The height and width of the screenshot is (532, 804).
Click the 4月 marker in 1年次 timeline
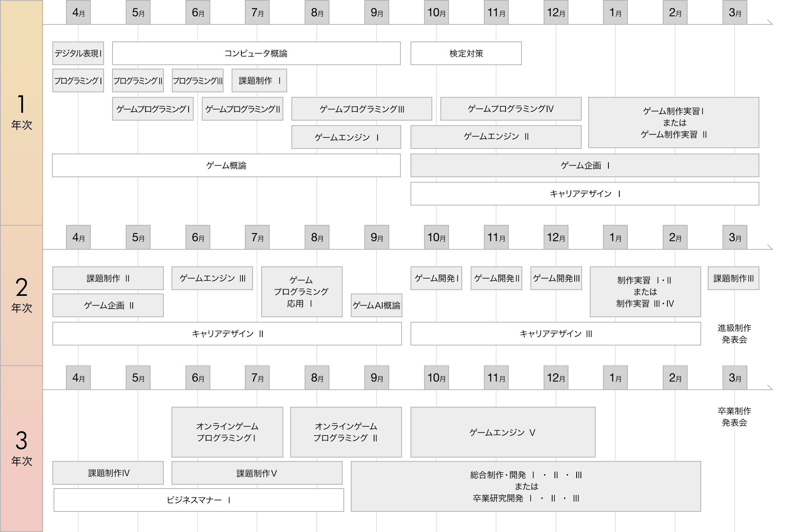[x=78, y=12]
